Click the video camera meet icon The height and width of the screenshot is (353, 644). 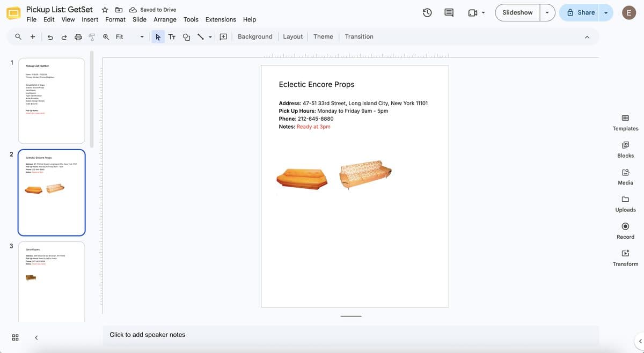click(x=473, y=13)
